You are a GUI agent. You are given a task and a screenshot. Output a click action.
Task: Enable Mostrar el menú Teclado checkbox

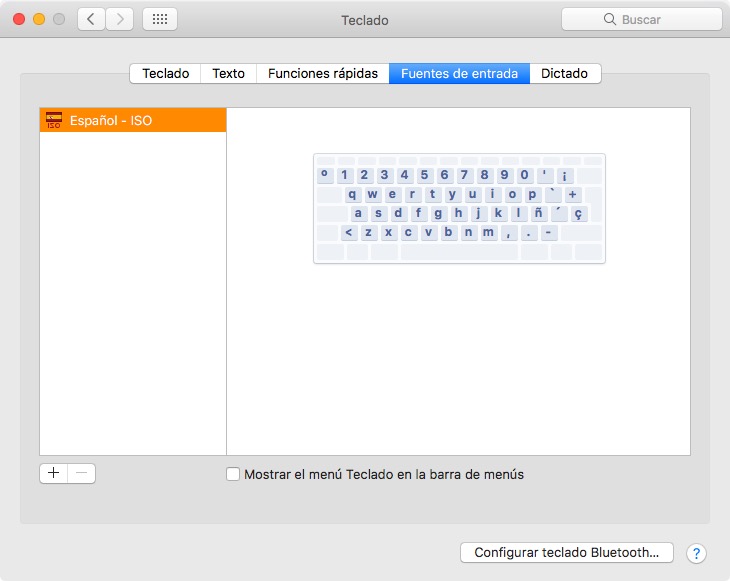click(233, 474)
